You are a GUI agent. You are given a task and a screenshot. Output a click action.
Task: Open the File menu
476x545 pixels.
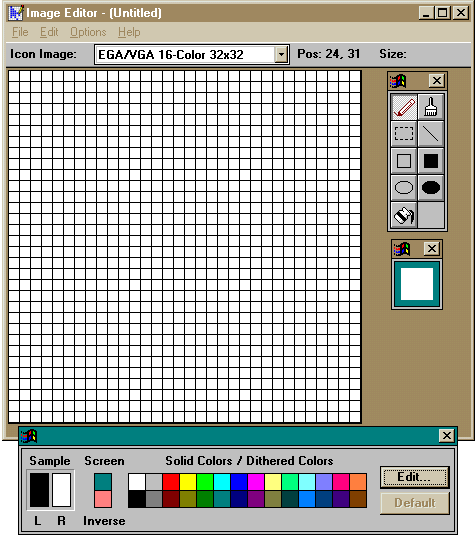tap(20, 32)
